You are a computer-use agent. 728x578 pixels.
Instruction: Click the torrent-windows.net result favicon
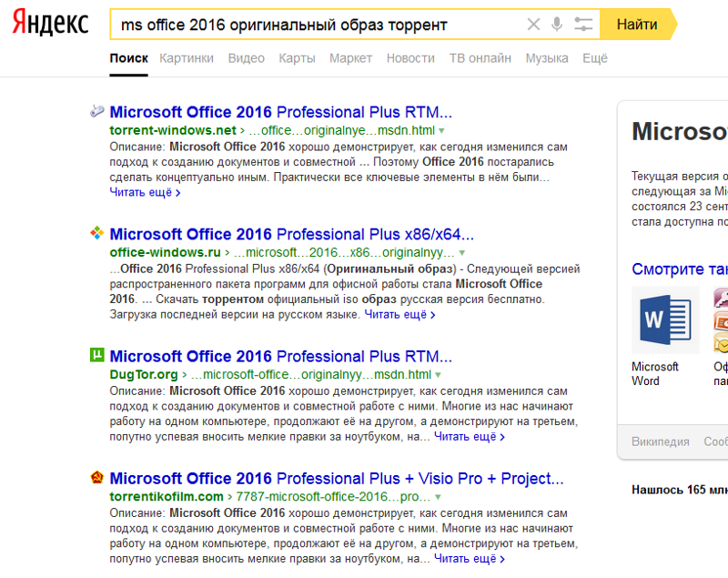pyautogui.click(x=96, y=112)
